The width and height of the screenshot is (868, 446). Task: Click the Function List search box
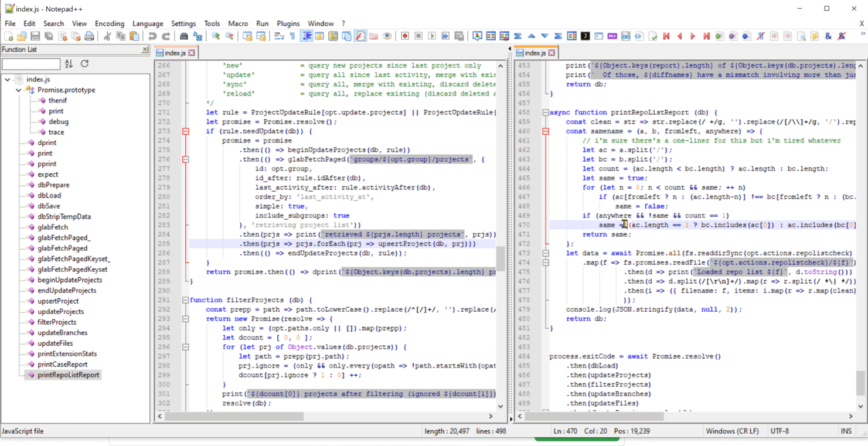[x=31, y=63]
